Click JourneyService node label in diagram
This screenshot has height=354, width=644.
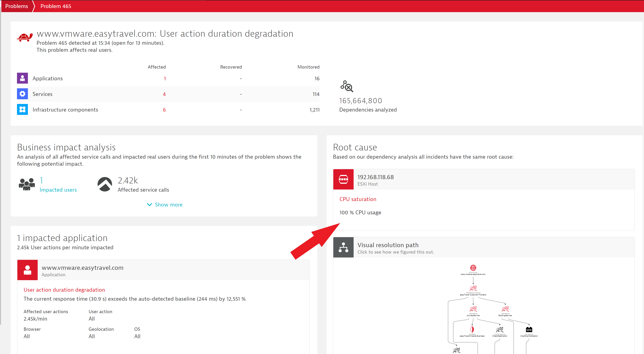click(x=473, y=316)
